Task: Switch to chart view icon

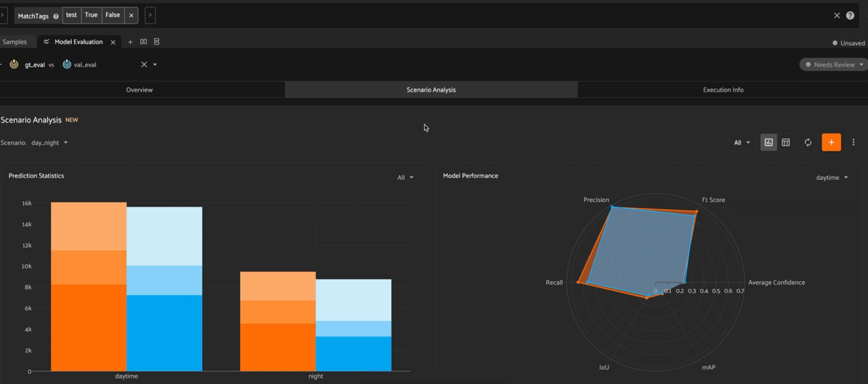Action: [768, 142]
